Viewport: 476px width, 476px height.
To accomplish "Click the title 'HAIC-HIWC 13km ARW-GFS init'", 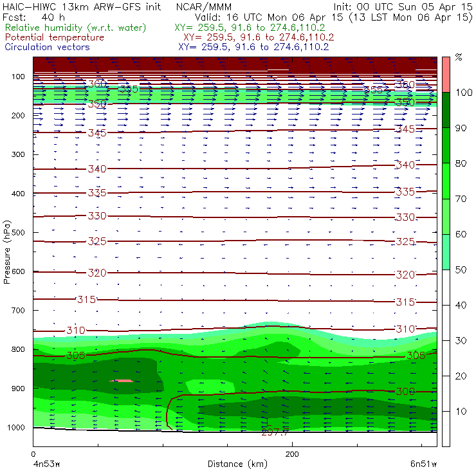I will coord(82,7).
